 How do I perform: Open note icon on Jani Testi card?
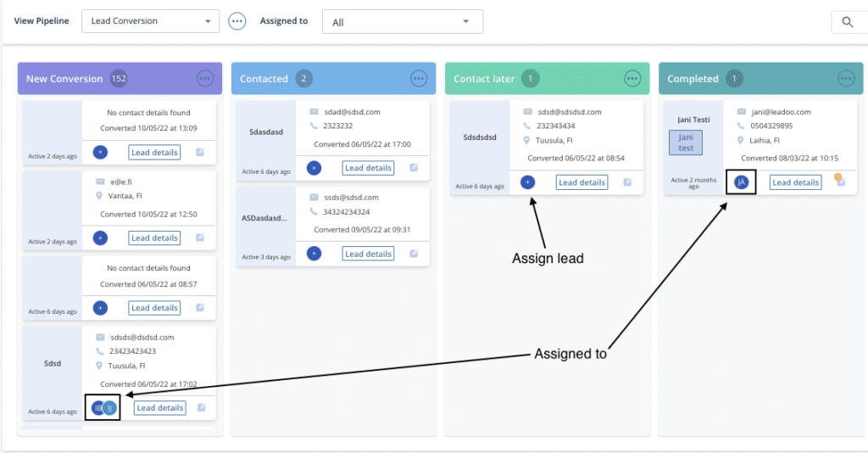pyautogui.click(x=840, y=181)
